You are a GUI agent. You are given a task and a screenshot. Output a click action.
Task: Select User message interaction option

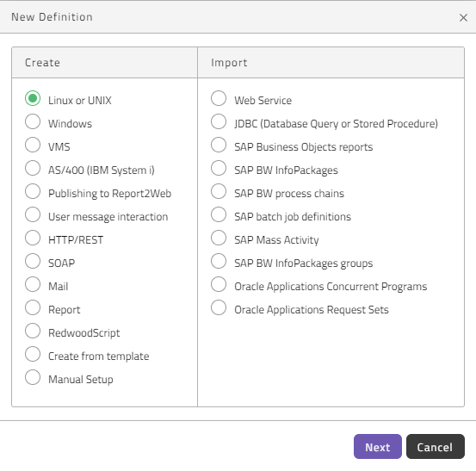(x=33, y=214)
